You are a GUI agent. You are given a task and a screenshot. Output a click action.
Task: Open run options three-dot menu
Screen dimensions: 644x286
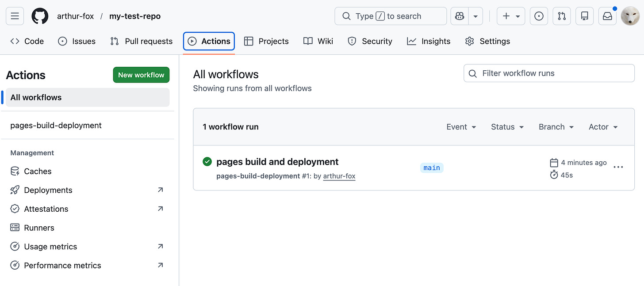pyautogui.click(x=618, y=167)
